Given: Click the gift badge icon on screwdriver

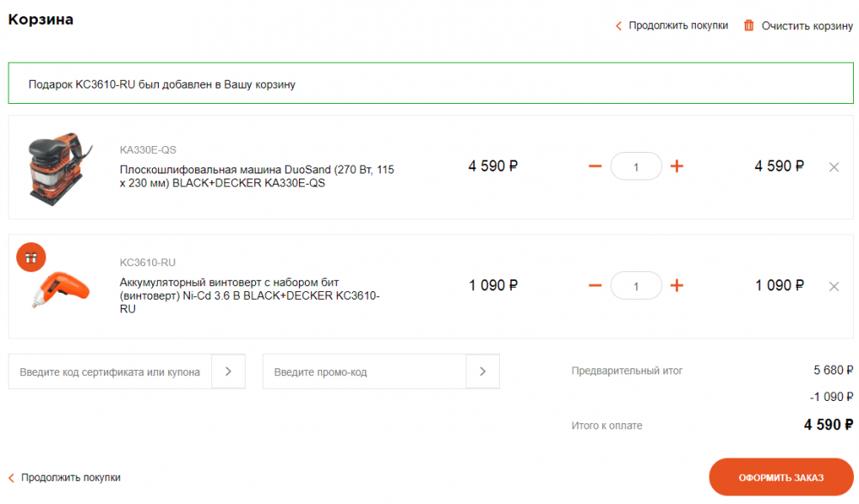Looking at the screenshot, I should pos(31,258).
